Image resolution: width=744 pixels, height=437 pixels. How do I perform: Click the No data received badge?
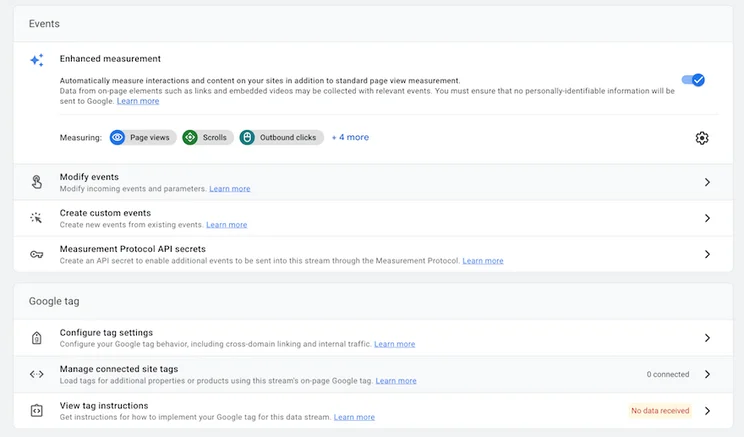(660, 411)
